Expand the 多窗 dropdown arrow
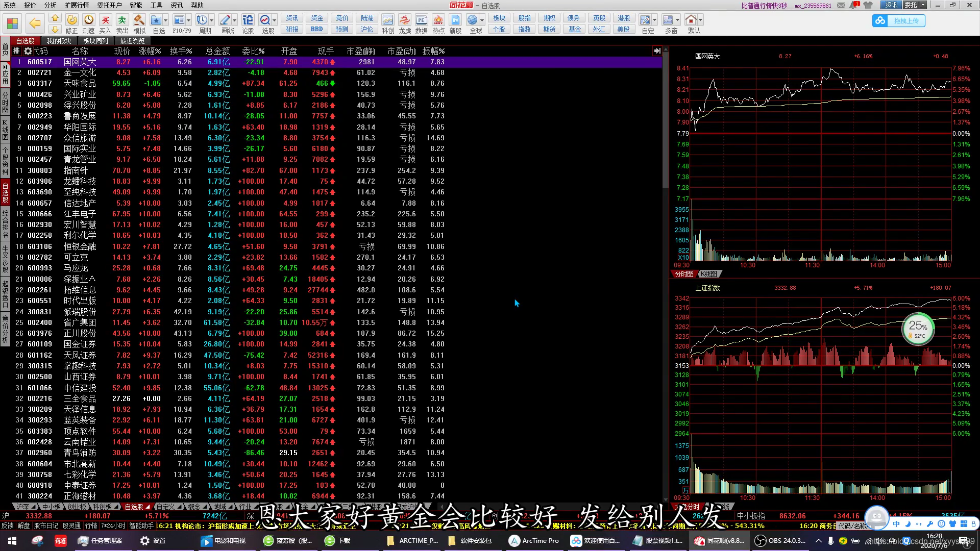Screen dimensions: 980x551 click(678, 20)
